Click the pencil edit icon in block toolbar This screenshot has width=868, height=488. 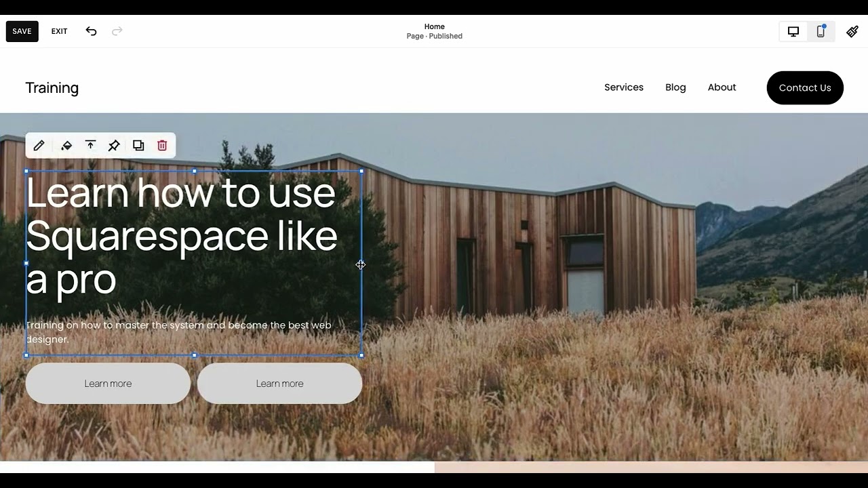click(39, 146)
